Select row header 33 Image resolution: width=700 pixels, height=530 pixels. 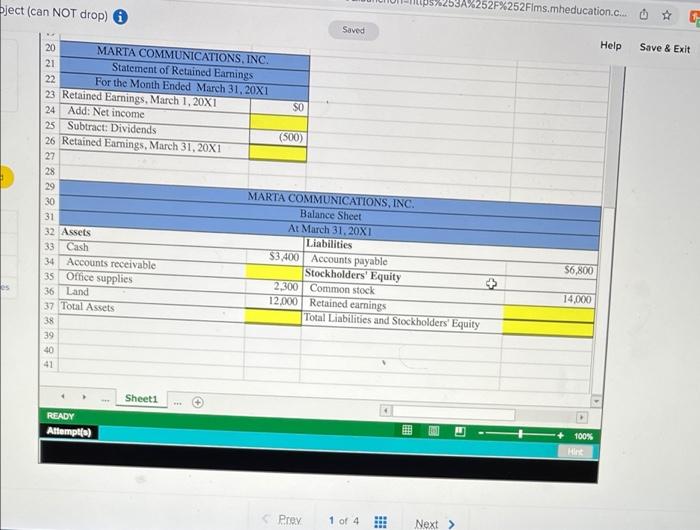49,246
